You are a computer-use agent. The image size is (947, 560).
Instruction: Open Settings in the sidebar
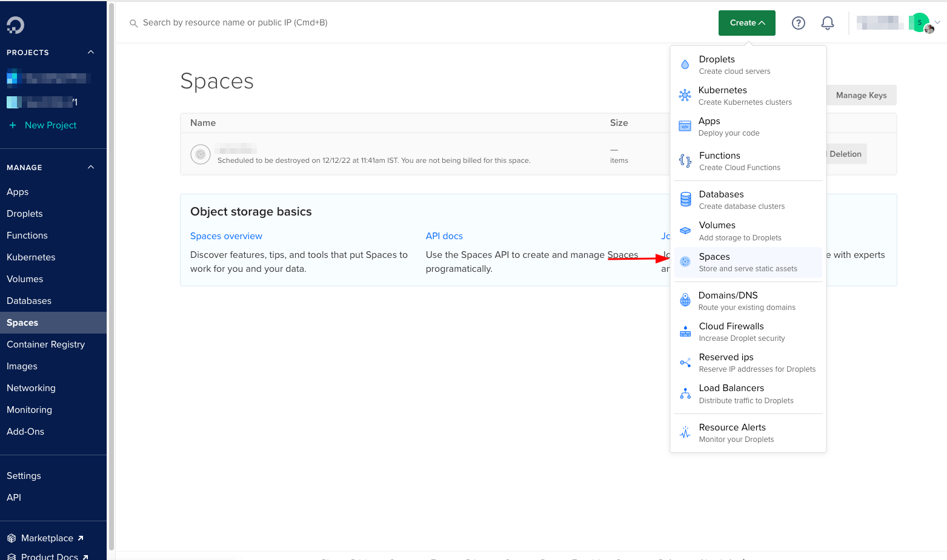coord(53,476)
